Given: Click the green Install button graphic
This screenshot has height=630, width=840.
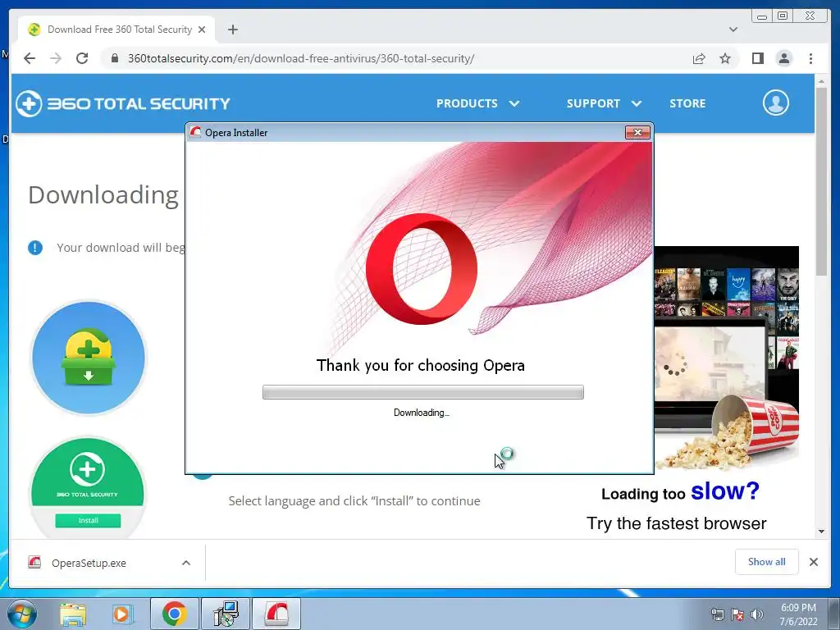Looking at the screenshot, I should pos(88,520).
